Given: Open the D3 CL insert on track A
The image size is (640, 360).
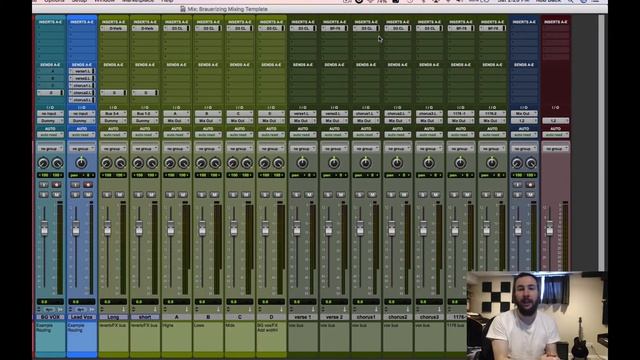Looking at the screenshot, I should [x=176, y=28].
